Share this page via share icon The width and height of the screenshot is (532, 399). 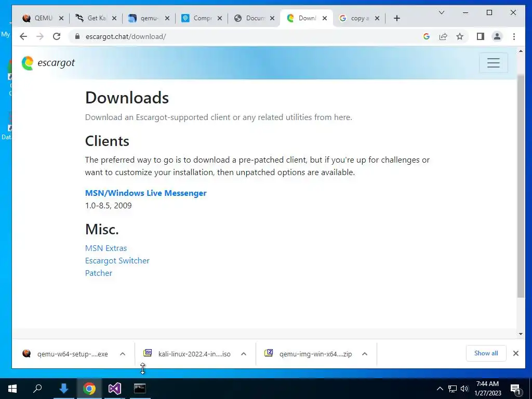(443, 37)
